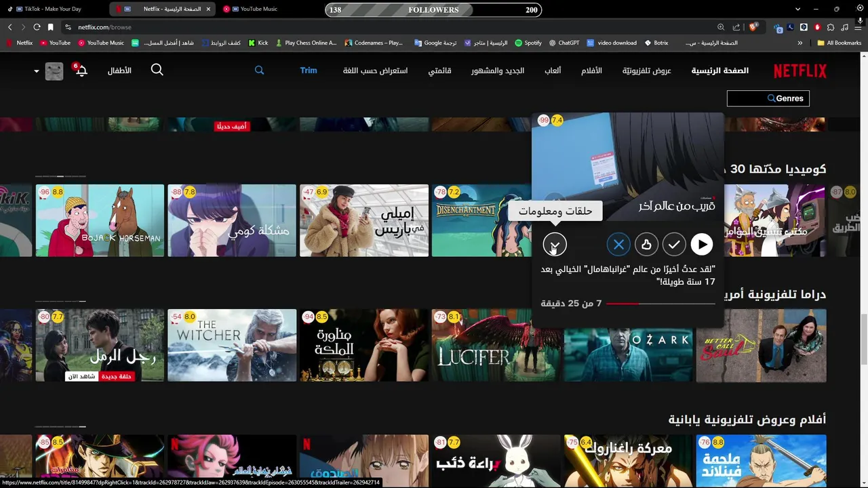Click the blue search icon near Trim

click(259, 70)
